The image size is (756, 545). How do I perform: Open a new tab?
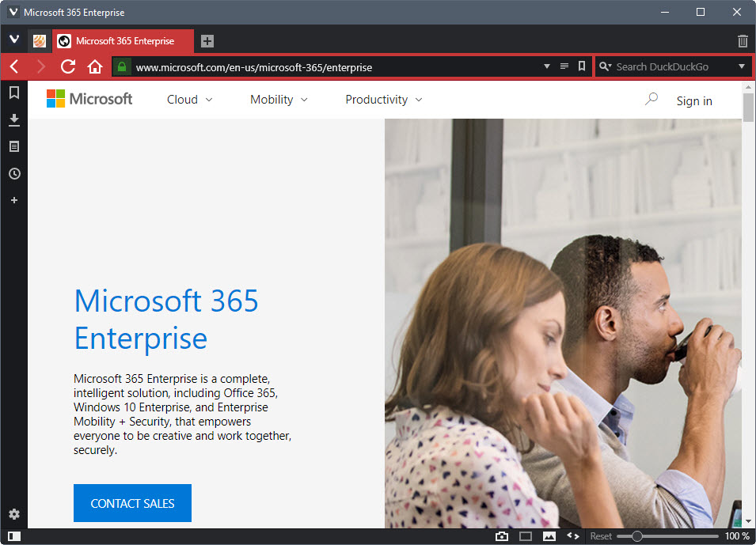(207, 41)
